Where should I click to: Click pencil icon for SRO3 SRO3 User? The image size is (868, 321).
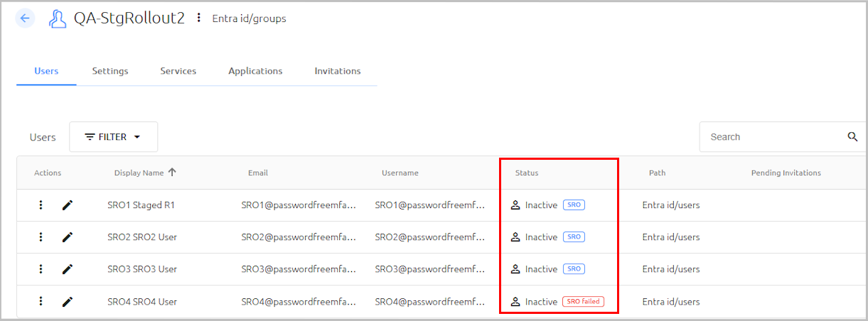click(68, 269)
